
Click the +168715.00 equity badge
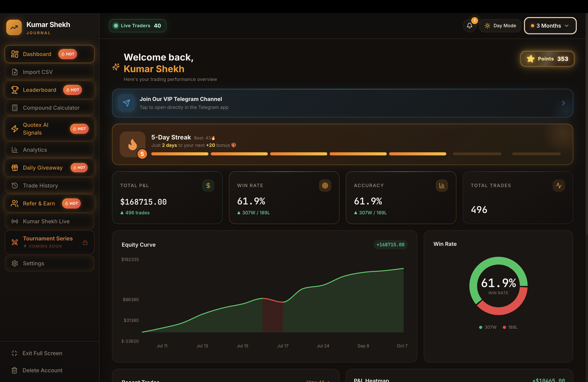390,245
